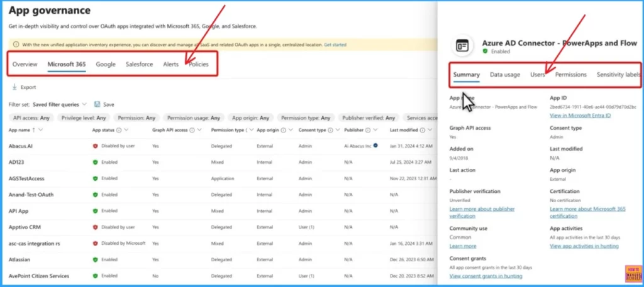644x287 pixels.
Task: Click the green shield icon in AvePoint Citizen Services row
Action: pos(96,276)
